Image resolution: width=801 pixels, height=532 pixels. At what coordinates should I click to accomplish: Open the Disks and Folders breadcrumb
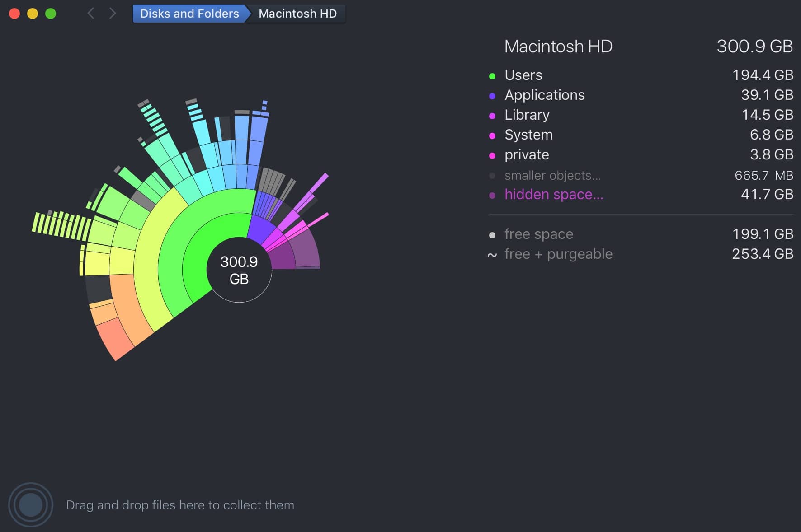tap(190, 14)
